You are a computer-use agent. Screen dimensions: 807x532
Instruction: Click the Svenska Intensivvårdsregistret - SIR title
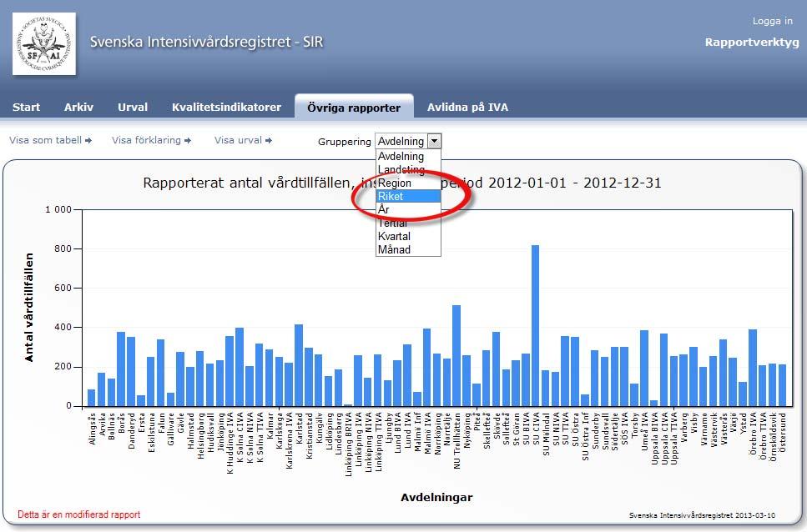tap(206, 42)
